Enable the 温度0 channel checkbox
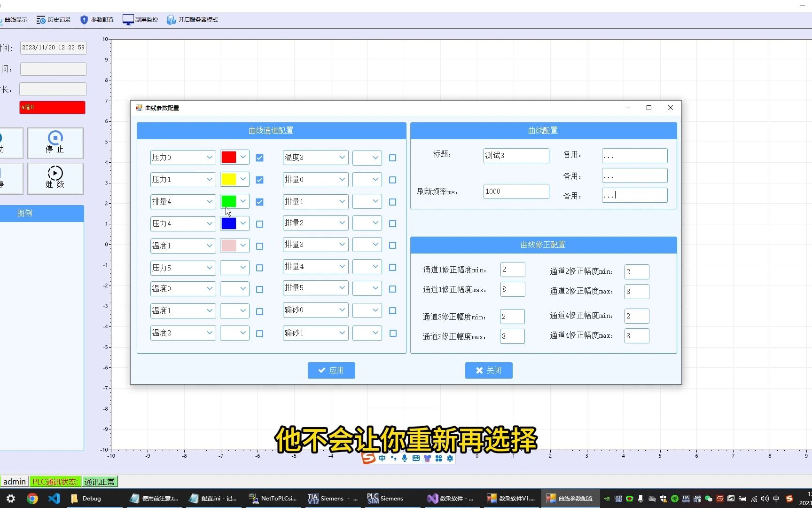This screenshot has width=812, height=508. [x=259, y=289]
